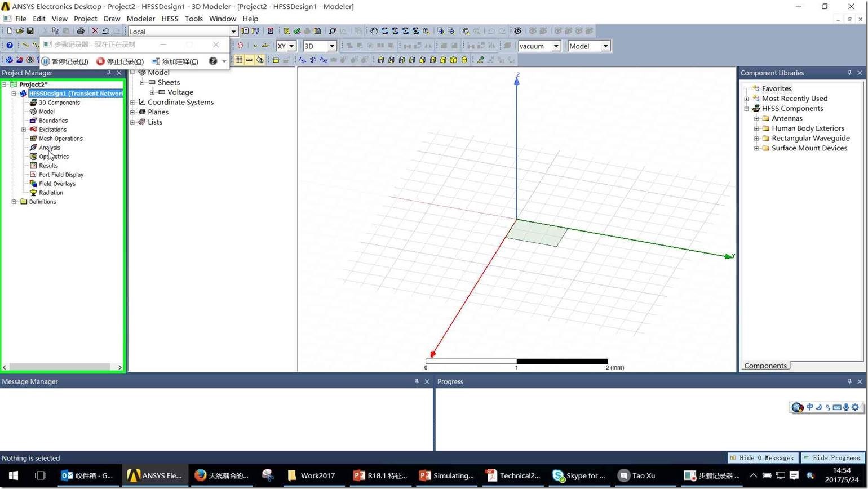Stop the steps recorder recording
Viewport: 868px width, 489px height.
coord(120,61)
